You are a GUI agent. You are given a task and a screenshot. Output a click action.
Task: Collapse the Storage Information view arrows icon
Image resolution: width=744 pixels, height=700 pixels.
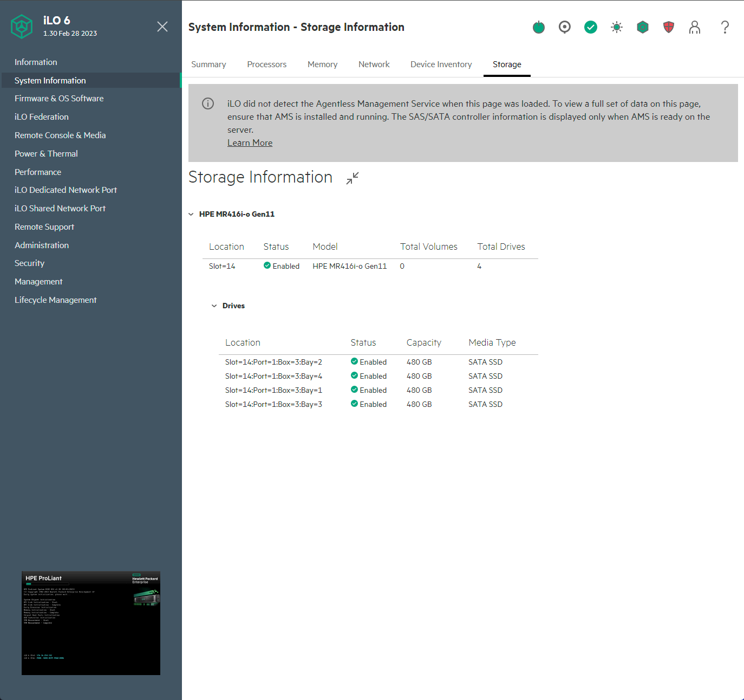353,178
